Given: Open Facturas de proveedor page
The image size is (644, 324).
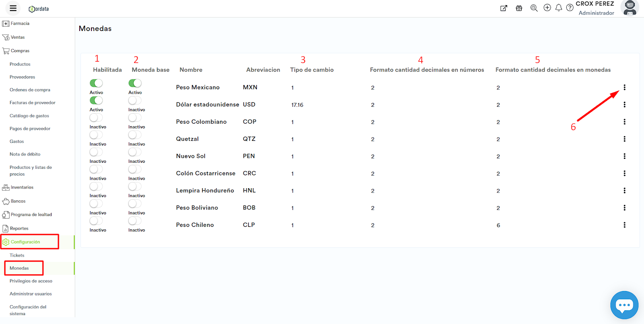Looking at the screenshot, I should click(33, 103).
